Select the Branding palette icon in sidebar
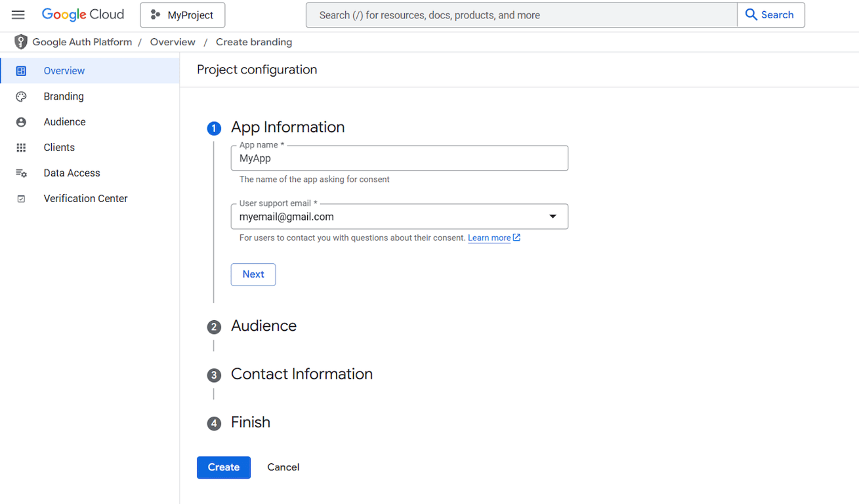Image resolution: width=859 pixels, height=504 pixels. (x=22, y=96)
